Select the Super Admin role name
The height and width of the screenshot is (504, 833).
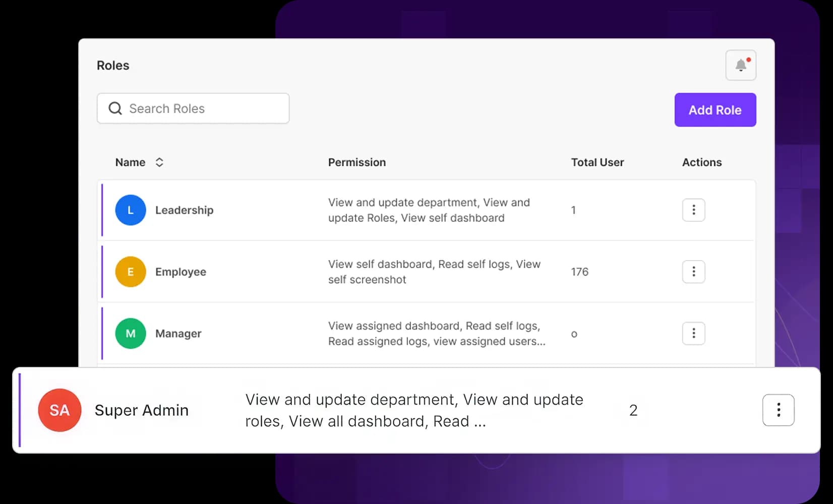(141, 410)
